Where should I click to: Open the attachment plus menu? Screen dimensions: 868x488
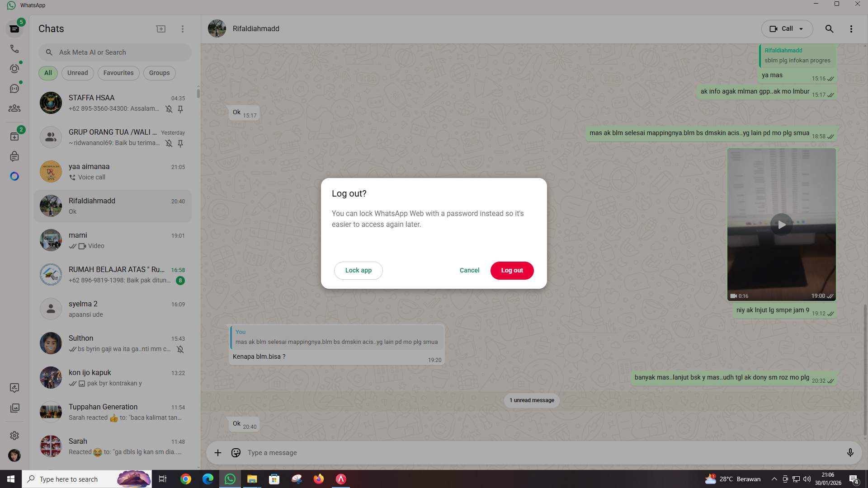[x=217, y=452]
